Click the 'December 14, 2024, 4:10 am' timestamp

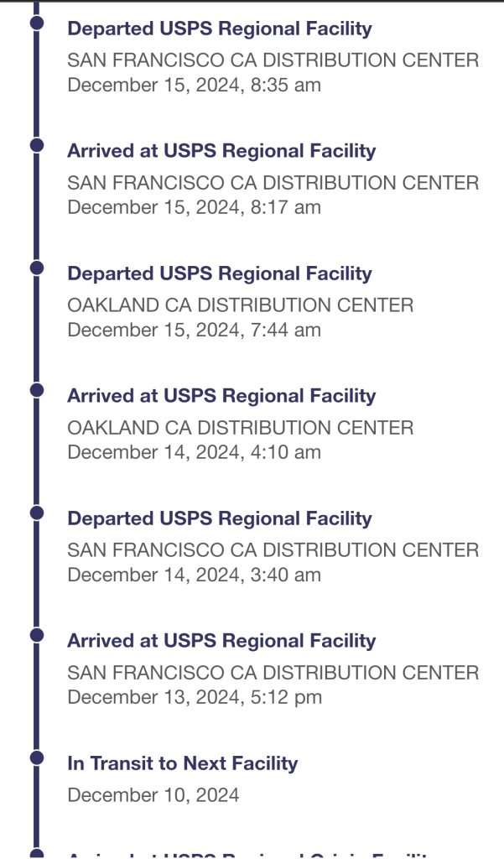[x=194, y=452]
